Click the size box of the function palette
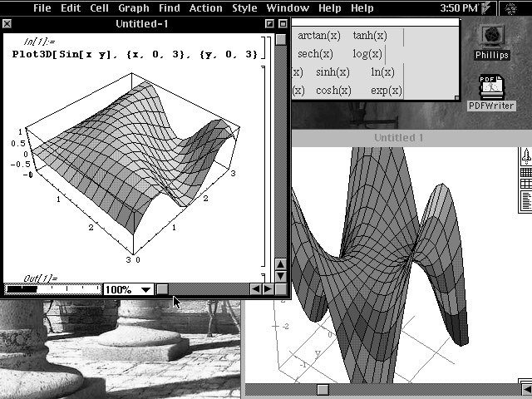 pos(457,98)
